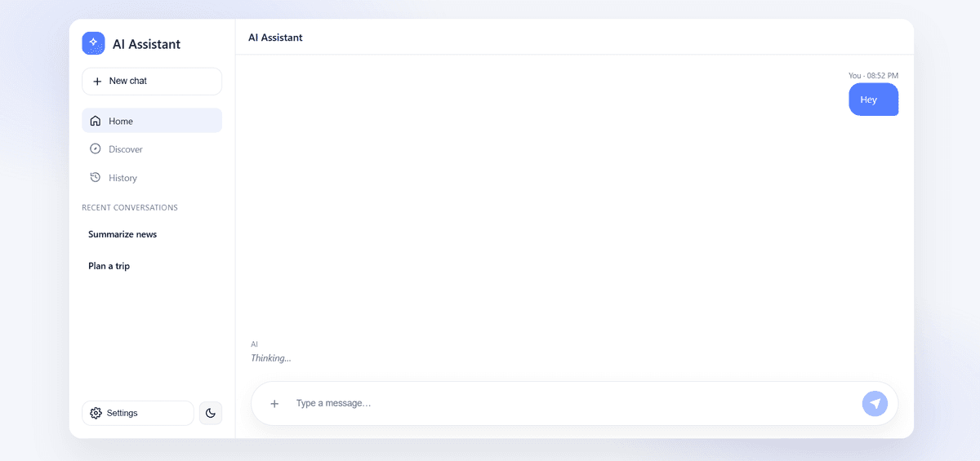Viewport: 980px width, 461px height.
Task: Start a New chat
Action: tap(152, 82)
